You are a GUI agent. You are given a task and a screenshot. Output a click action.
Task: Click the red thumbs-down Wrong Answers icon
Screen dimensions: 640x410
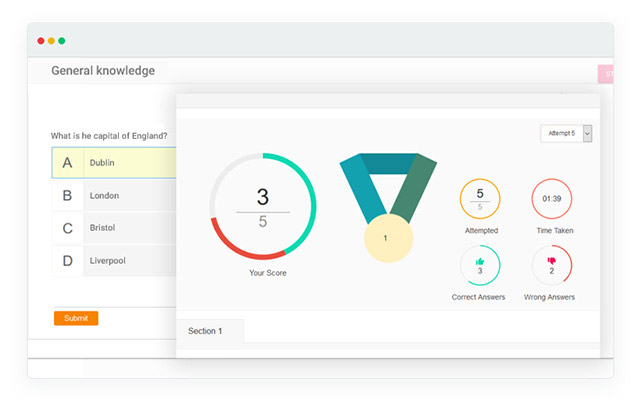[x=551, y=259]
